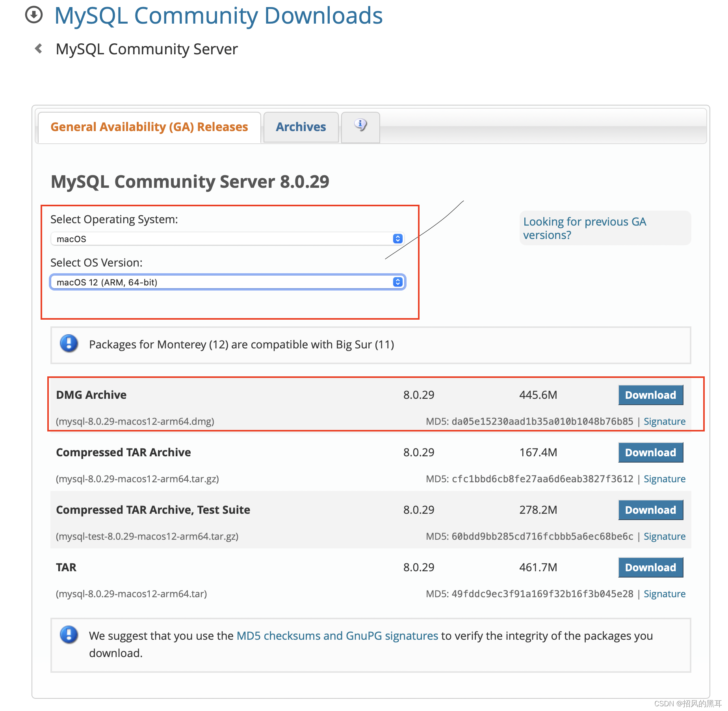Open the Select Operating System dropdown showing macOS

[227, 239]
